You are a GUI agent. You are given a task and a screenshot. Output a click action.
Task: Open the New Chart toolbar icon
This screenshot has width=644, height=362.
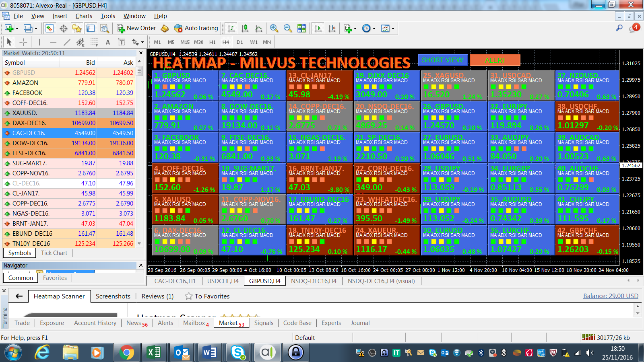[x=9, y=28]
